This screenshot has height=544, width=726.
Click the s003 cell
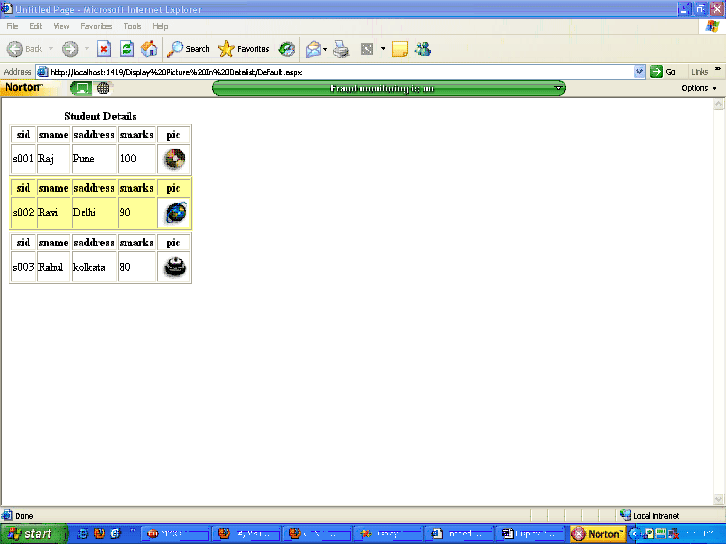[x=23, y=267]
